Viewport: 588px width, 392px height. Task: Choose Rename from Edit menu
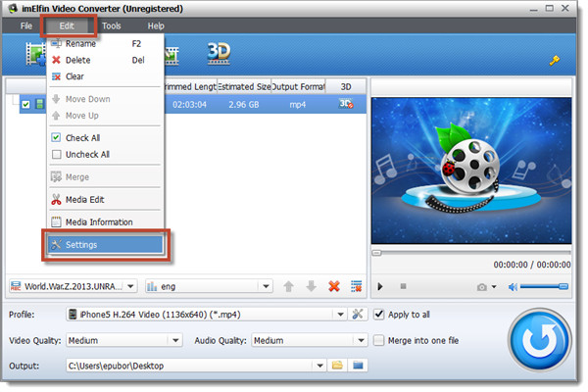pos(106,43)
